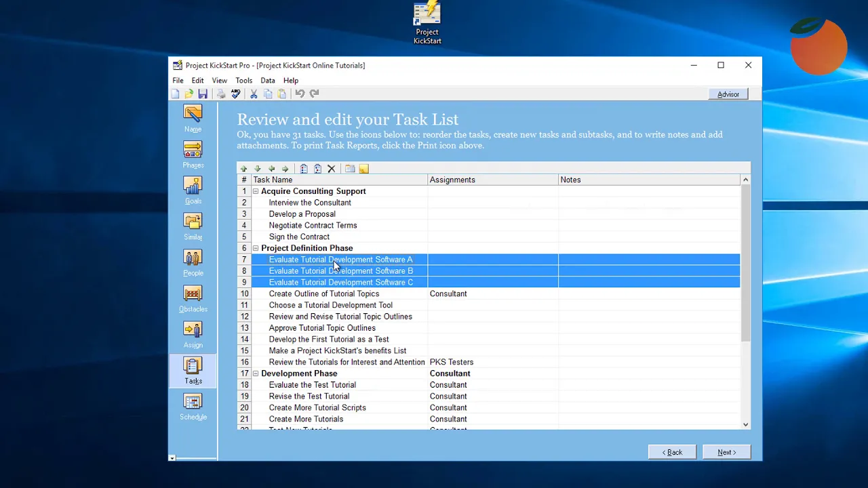This screenshot has height=488, width=868.
Task: Indent task with green right arrow
Action: pyautogui.click(x=285, y=169)
